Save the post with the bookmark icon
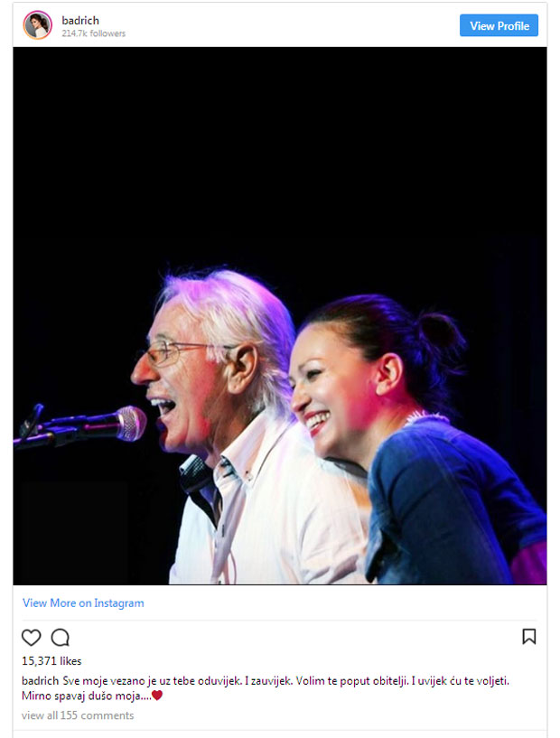560x738 pixels. coord(529,636)
